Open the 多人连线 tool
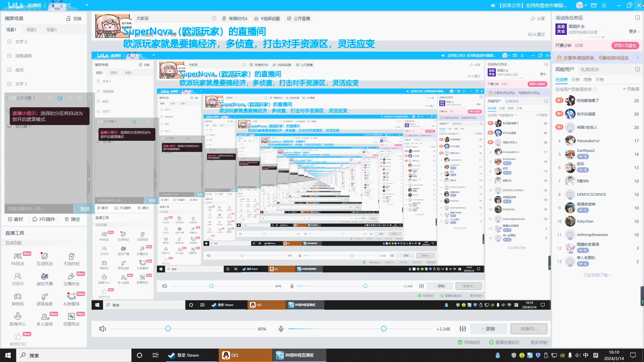 coord(45,319)
